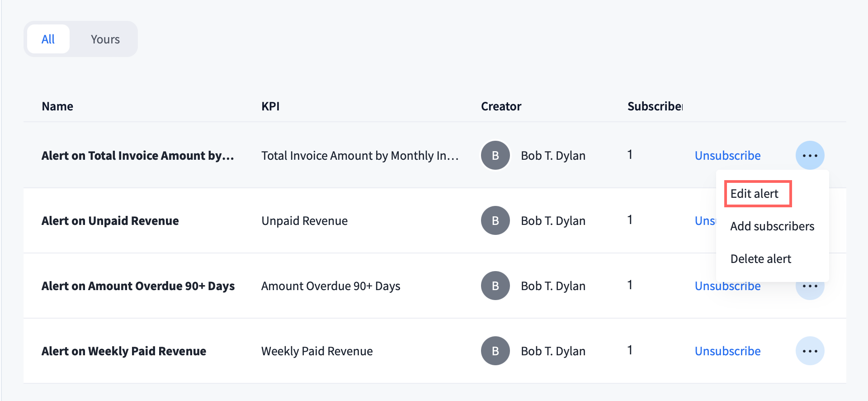Choose Add subscribers in the dropdown menu
This screenshot has width=868, height=401.
coord(772,226)
